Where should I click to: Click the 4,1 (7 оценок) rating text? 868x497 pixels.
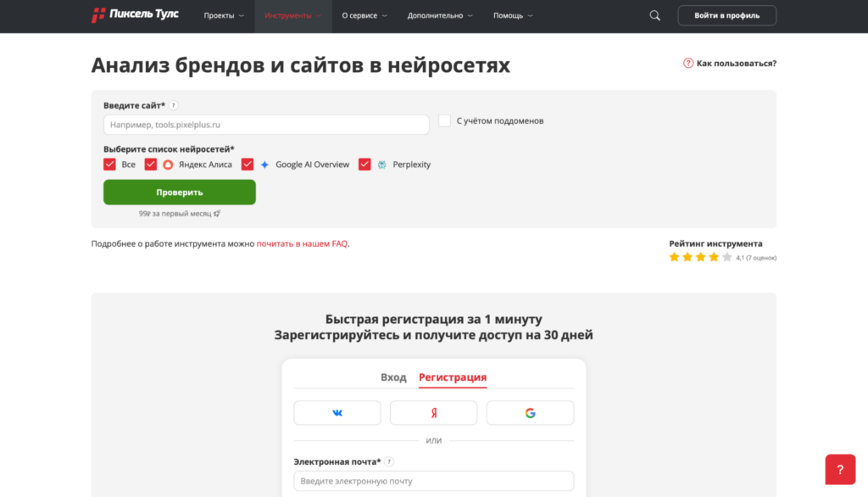tap(756, 258)
